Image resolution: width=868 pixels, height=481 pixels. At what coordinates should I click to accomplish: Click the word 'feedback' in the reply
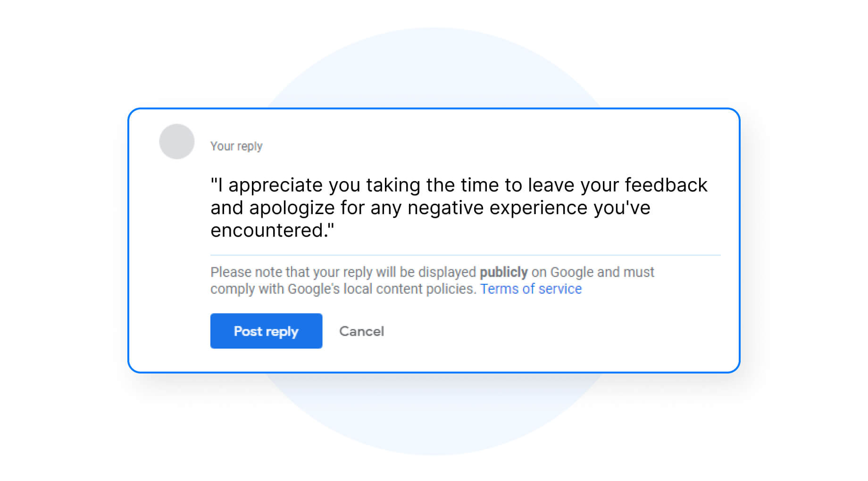coord(666,185)
